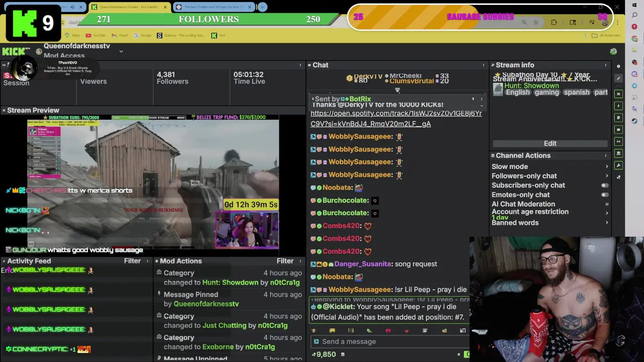Click the gaming stream tag
This screenshot has height=362, width=644.
[546, 93]
